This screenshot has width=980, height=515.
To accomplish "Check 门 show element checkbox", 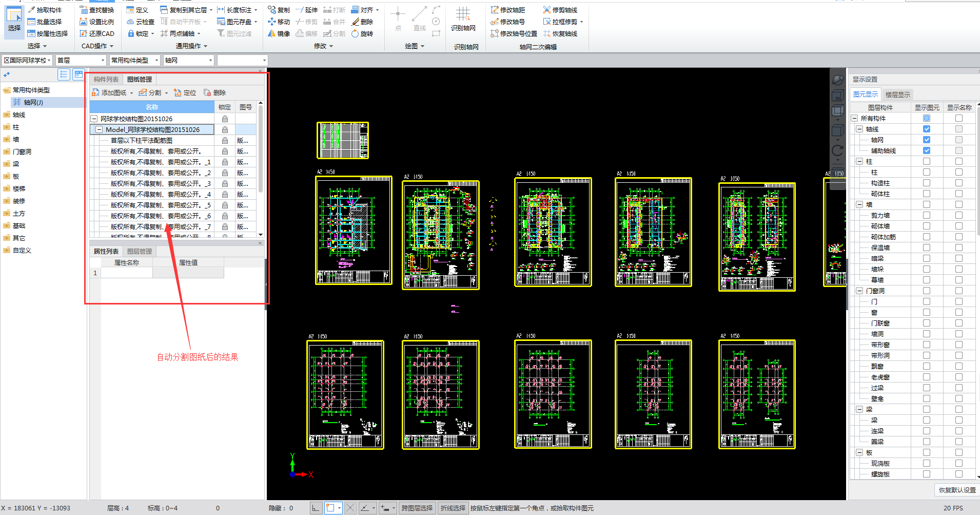I will tap(927, 301).
